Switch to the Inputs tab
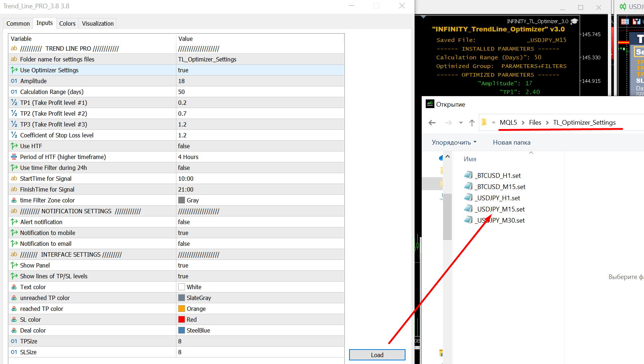The height and width of the screenshot is (364, 644). [x=44, y=23]
